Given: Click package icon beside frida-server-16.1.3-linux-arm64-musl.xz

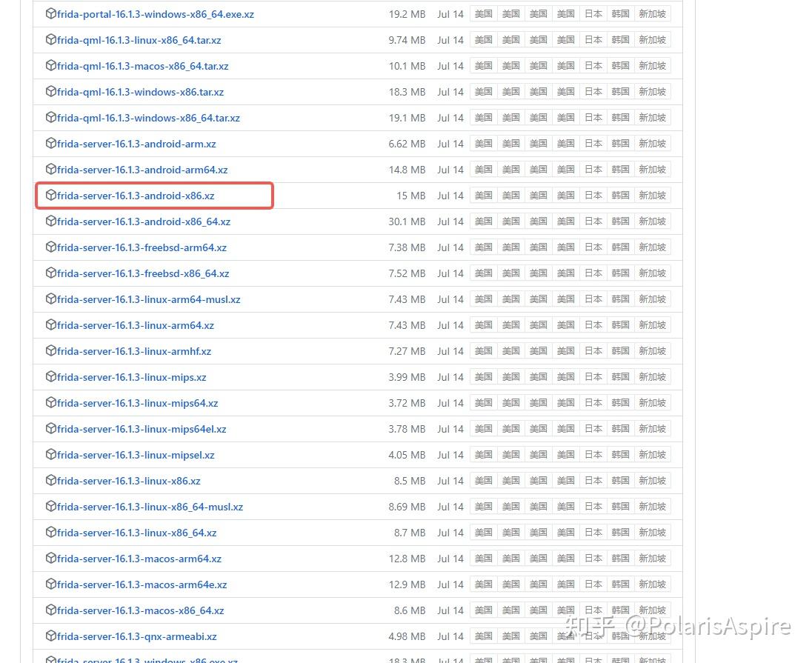Looking at the screenshot, I should click(x=50, y=299).
